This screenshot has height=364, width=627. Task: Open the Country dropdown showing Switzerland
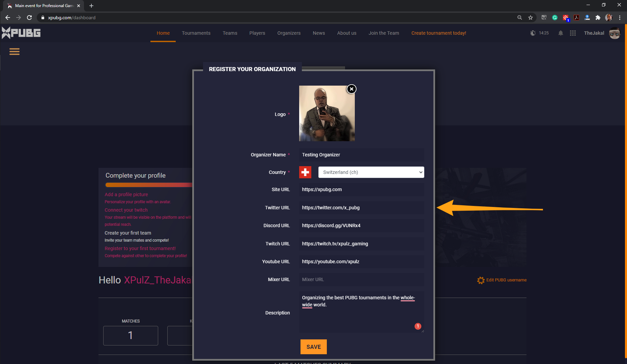(x=371, y=172)
